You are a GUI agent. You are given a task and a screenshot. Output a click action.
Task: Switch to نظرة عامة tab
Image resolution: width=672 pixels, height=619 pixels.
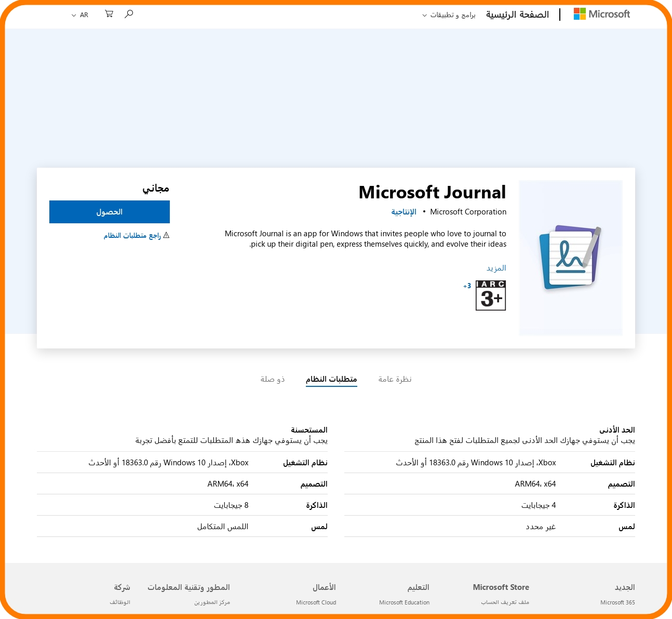[395, 379]
